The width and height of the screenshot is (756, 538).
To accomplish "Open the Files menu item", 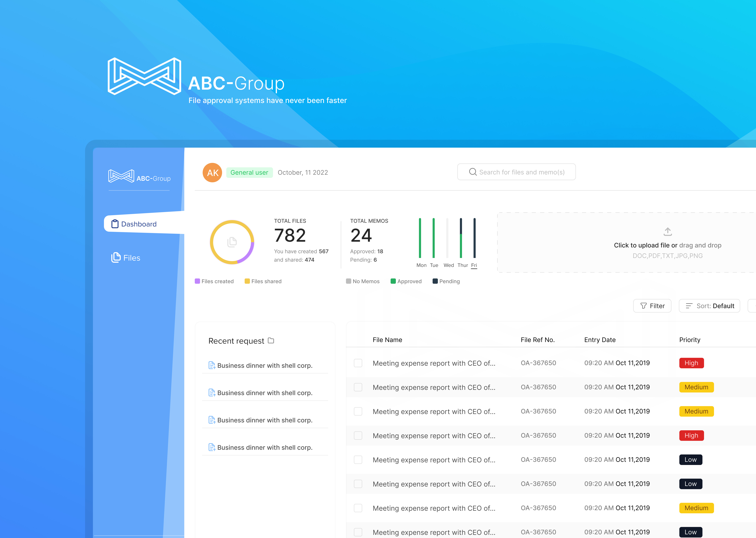I will 126,258.
